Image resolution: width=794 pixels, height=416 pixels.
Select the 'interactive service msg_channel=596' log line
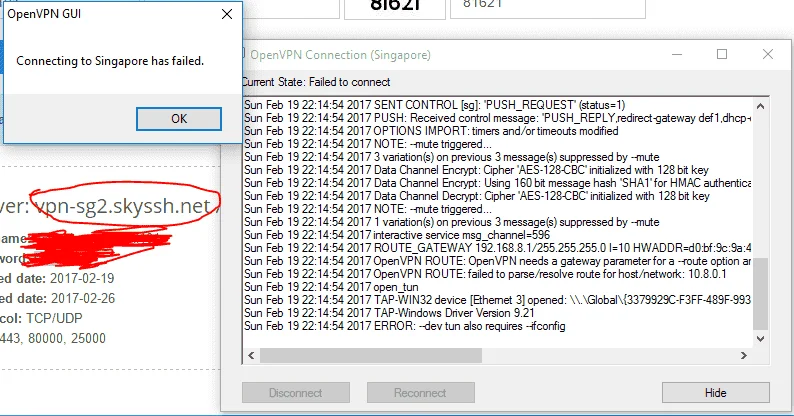point(396,235)
